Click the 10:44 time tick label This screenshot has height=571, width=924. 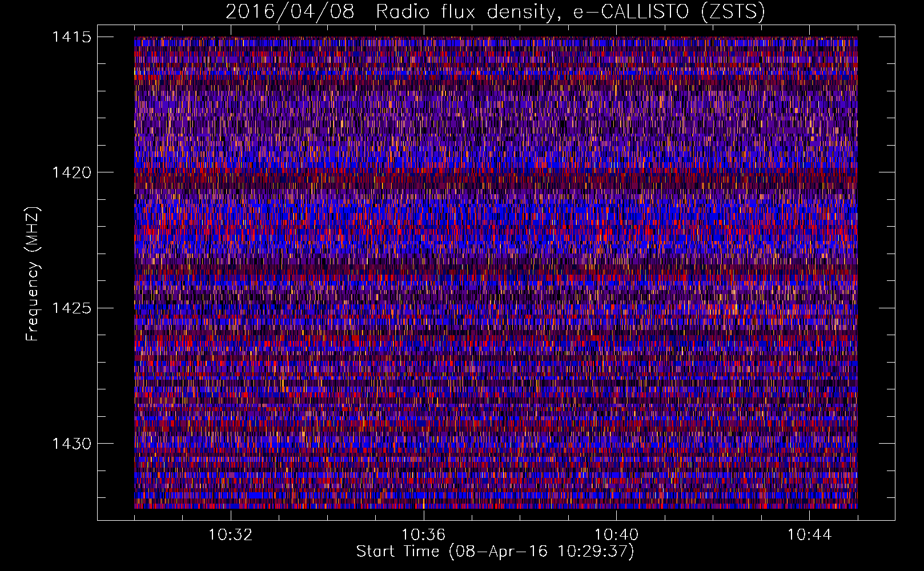coord(810,535)
